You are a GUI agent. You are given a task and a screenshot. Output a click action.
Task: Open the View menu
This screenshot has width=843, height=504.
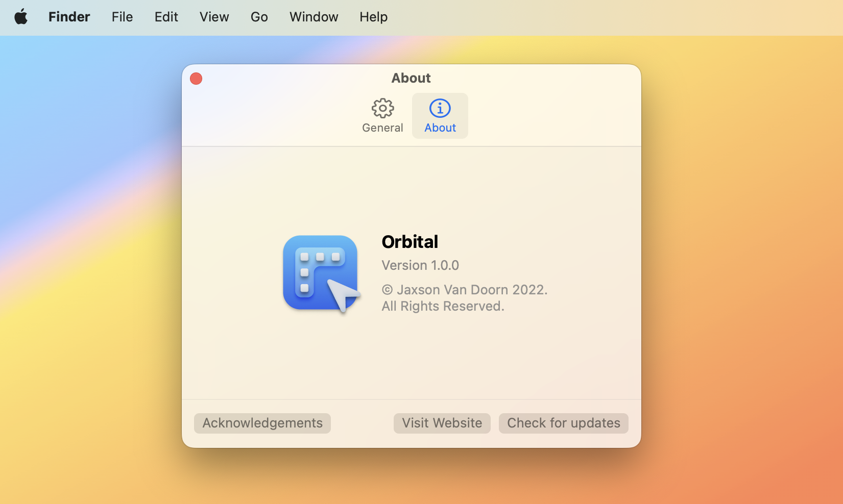click(214, 17)
